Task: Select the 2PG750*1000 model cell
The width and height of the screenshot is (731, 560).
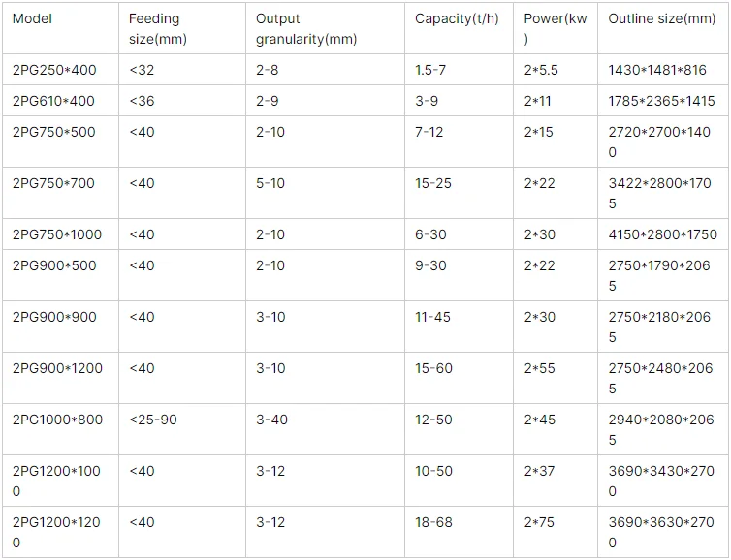Action: [x=56, y=234]
